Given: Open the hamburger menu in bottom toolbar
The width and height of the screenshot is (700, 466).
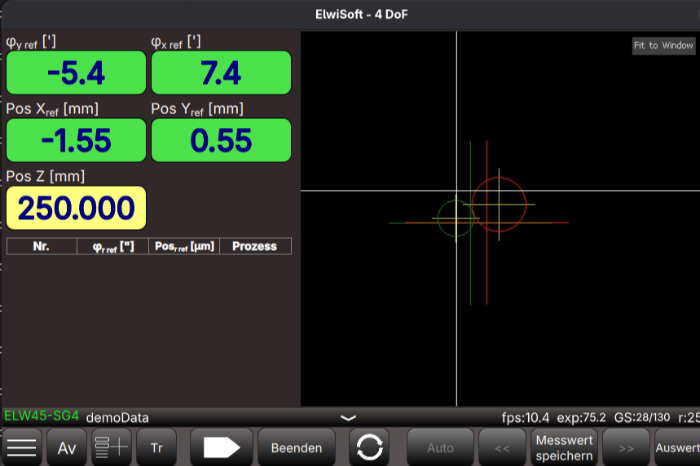Looking at the screenshot, I should coord(22,448).
